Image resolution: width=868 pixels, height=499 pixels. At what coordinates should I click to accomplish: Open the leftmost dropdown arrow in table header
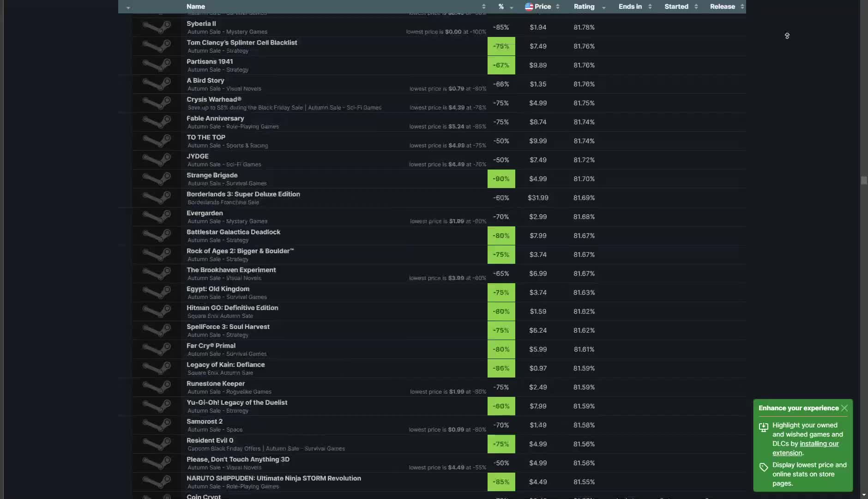click(128, 7)
